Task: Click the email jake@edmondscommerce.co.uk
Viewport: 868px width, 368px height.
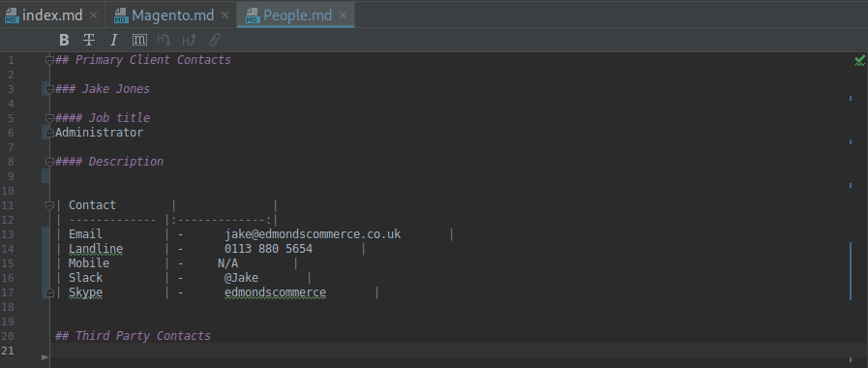Action: tap(313, 234)
